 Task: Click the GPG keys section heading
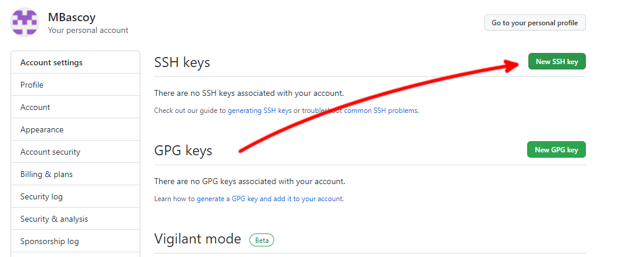(x=183, y=151)
